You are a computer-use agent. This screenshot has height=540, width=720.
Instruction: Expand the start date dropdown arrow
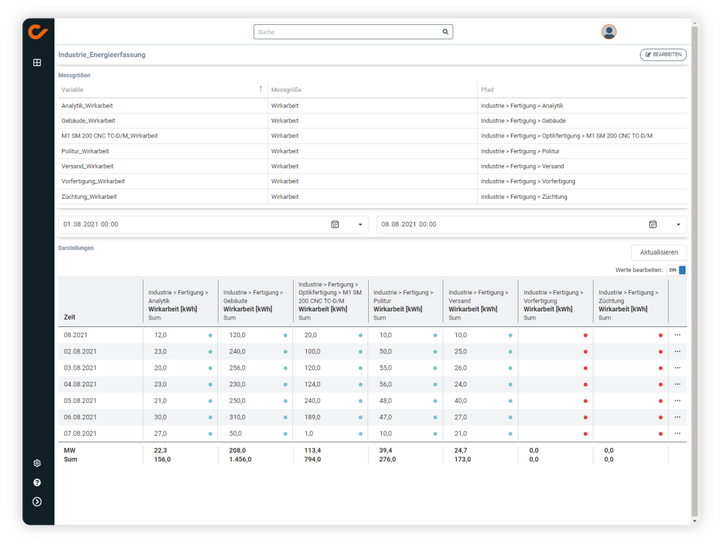(x=360, y=225)
